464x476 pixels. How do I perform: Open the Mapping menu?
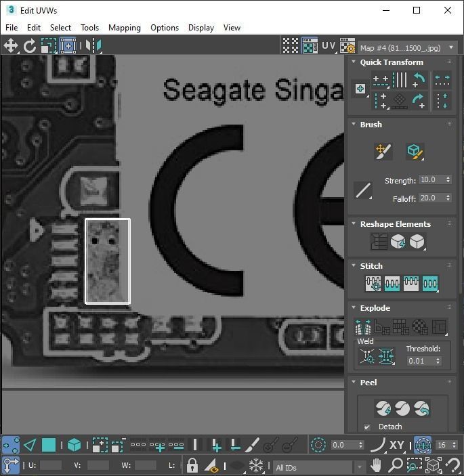[125, 28]
